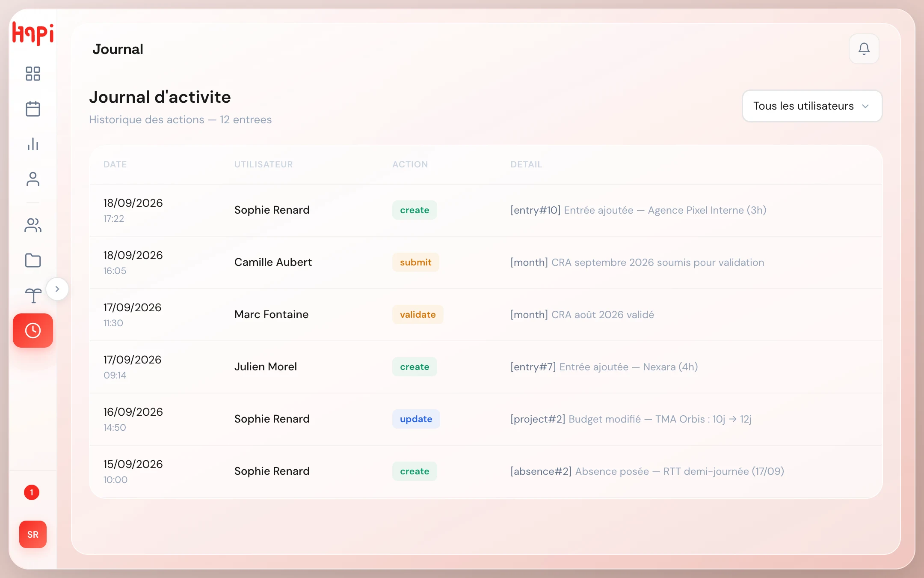
Task: Click the update badge for project#2
Action: [x=416, y=419]
